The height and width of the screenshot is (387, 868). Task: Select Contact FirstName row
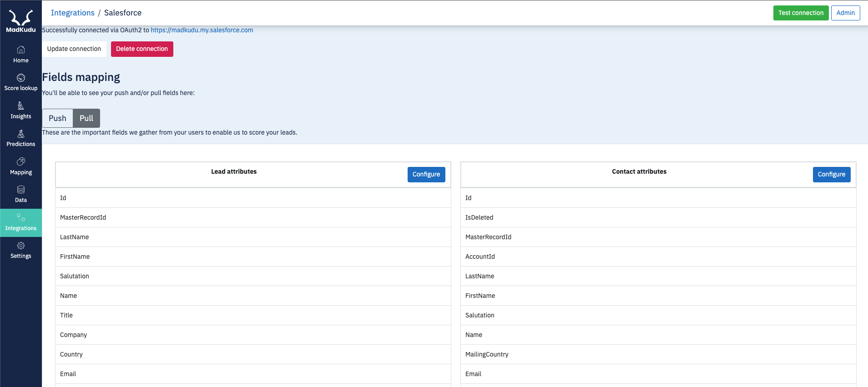tap(658, 296)
